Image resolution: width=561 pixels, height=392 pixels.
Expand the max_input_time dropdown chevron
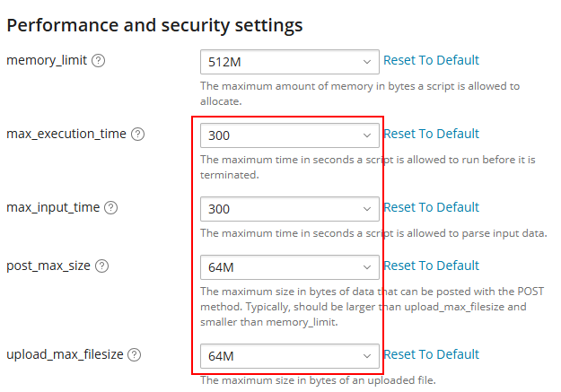pyautogui.click(x=366, y=209)
